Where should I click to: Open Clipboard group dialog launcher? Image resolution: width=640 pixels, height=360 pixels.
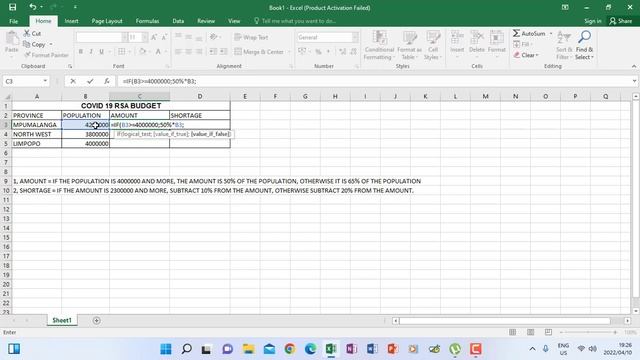pyautogui.click(x=70, y=66)
